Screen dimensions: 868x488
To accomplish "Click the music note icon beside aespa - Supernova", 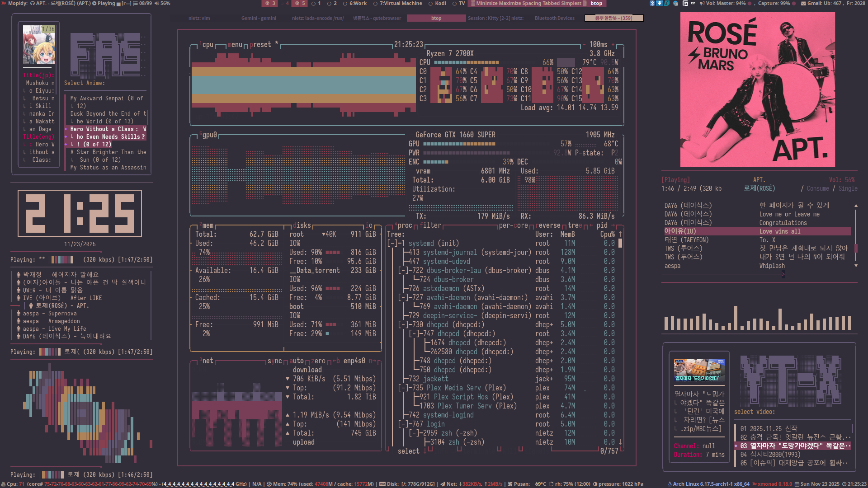I will [19, 314].
